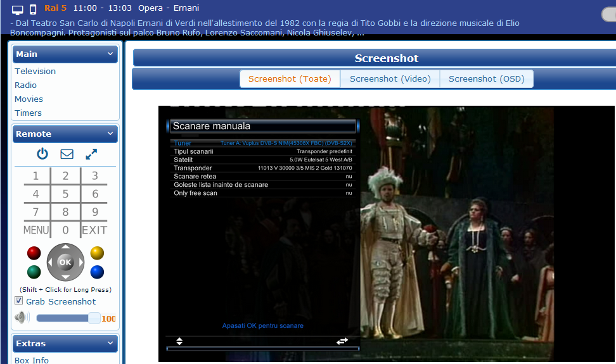Viewport: 616px width, 364px height.
Task: Click the blue remote color button
Action: click(x=97, y=272)
